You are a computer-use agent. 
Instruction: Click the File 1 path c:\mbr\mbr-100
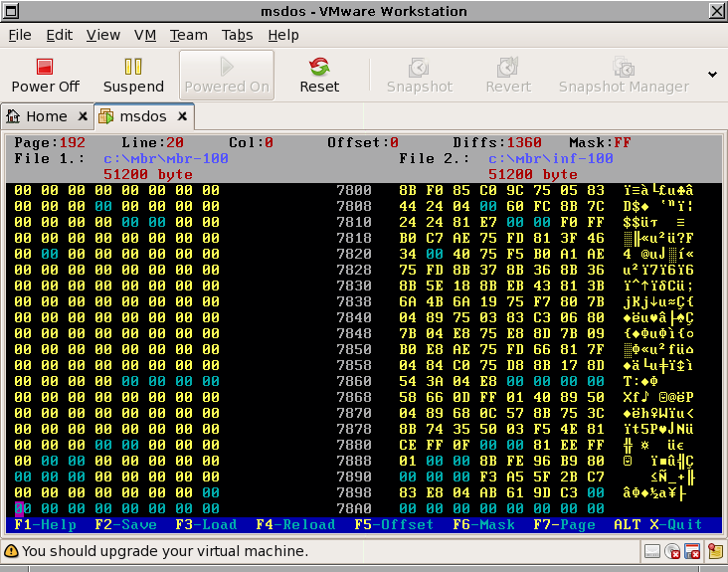pos(166,159)
